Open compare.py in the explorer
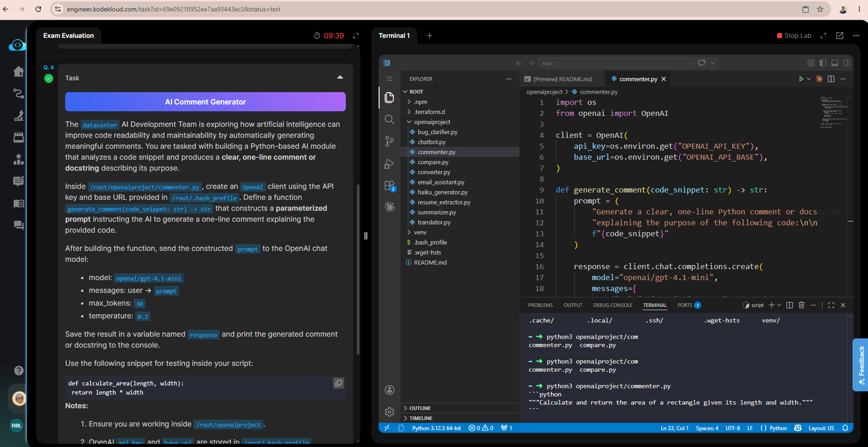Viewport: 868px width, 447px height. (x=433, y=162)
